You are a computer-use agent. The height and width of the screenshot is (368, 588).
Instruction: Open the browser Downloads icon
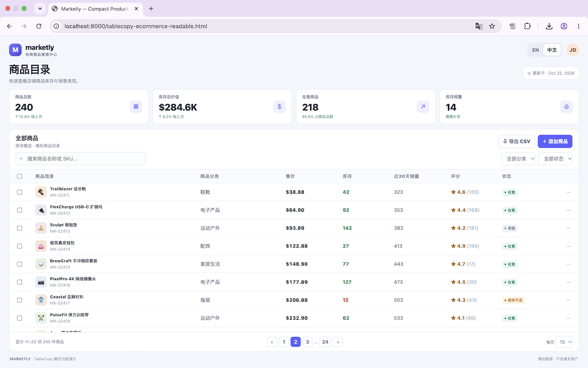(x=549, y=26)
